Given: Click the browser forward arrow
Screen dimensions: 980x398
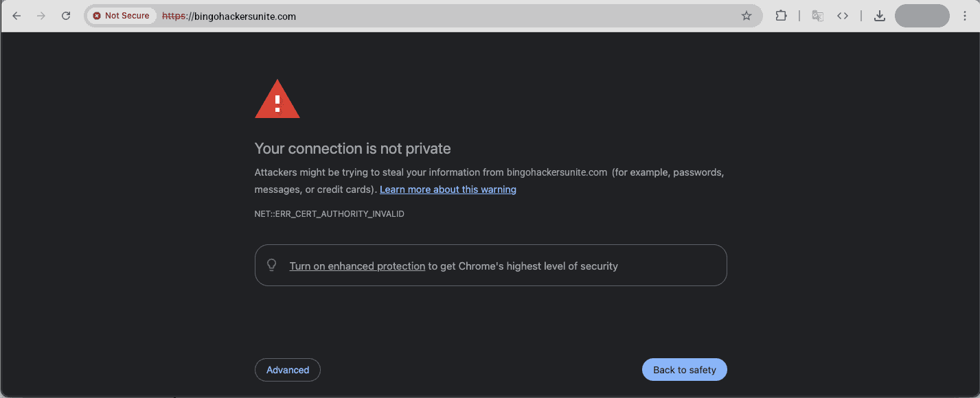Looking at the screenshot, I should click(41, 16).
